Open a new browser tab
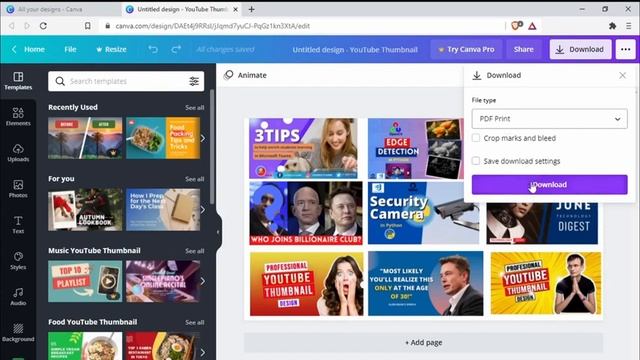The image size is (640, 360). coord(251,9)
